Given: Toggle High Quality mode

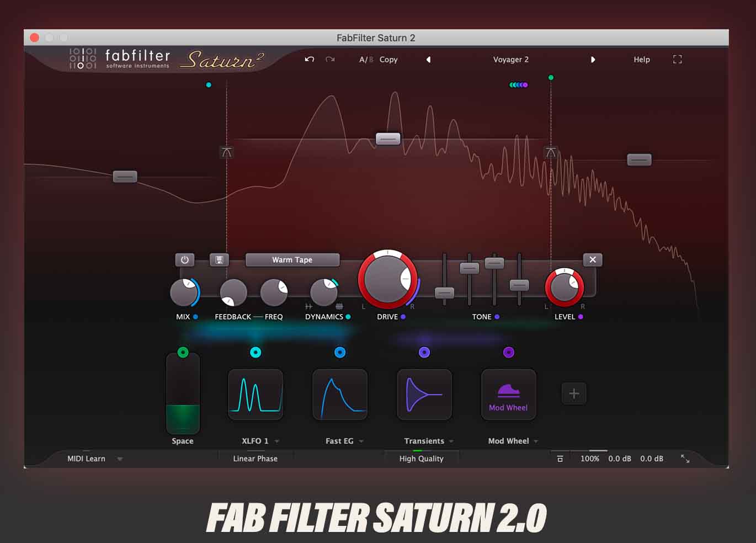Looking at the screenshot, I should click(421, 459).
